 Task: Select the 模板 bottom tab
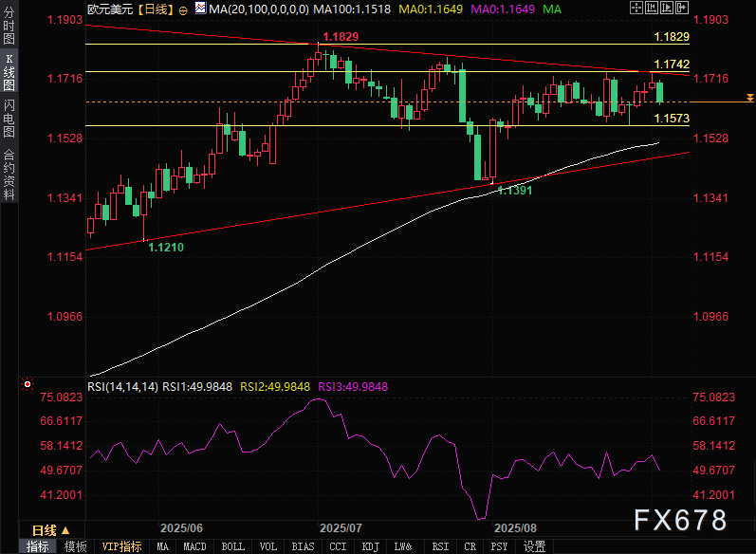click(76, 546)
